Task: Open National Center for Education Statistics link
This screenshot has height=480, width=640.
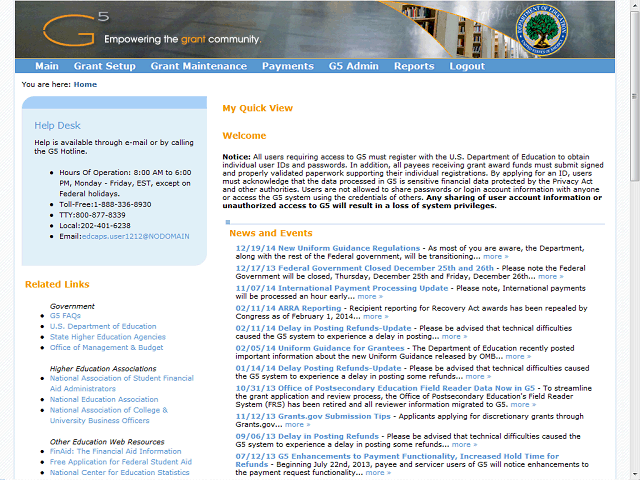Action: 120,472
